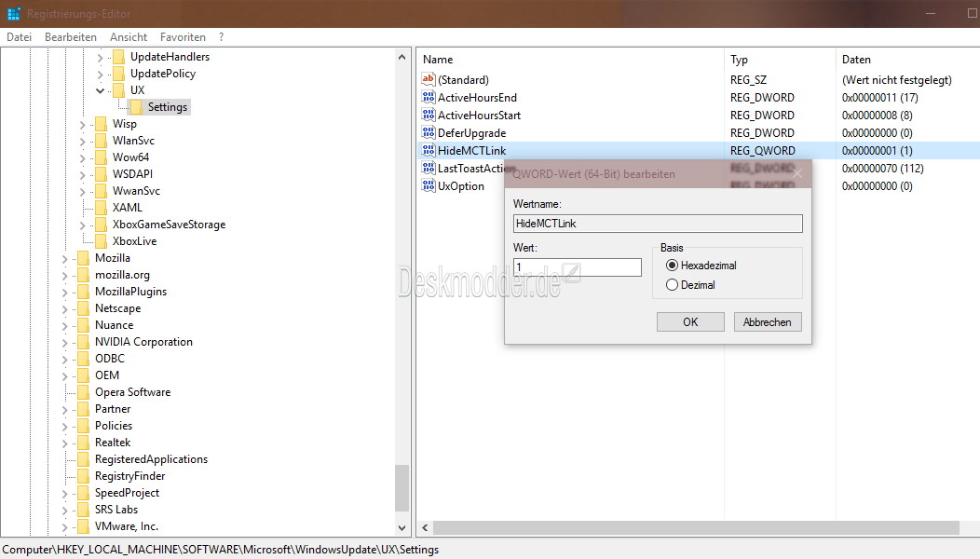
Task: Expand the ODBC tree node
Action: [x=65, y=359]
